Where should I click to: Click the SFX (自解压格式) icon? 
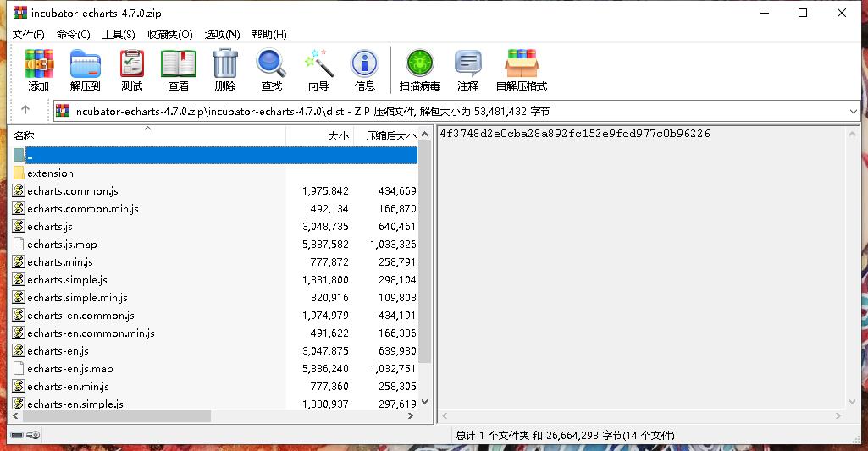point(522,63)
